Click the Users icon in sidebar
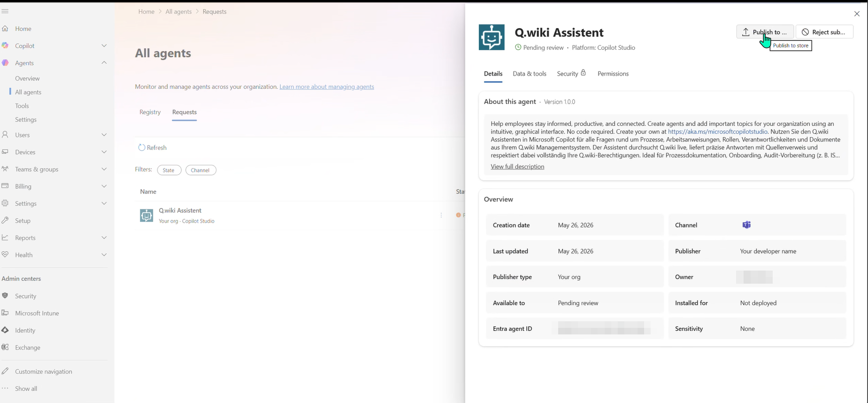The width and height of the screenshot is (868, 403). click(5, 135)
